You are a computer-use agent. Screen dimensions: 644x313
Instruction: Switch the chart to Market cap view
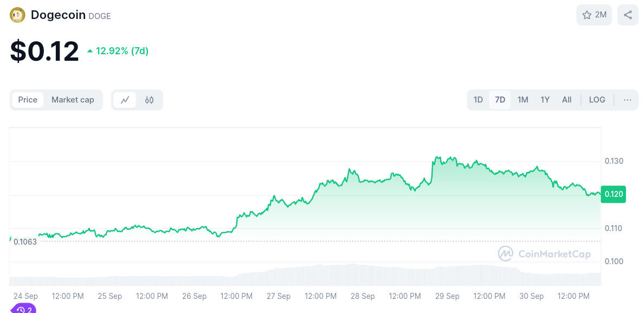pos(73,100)
